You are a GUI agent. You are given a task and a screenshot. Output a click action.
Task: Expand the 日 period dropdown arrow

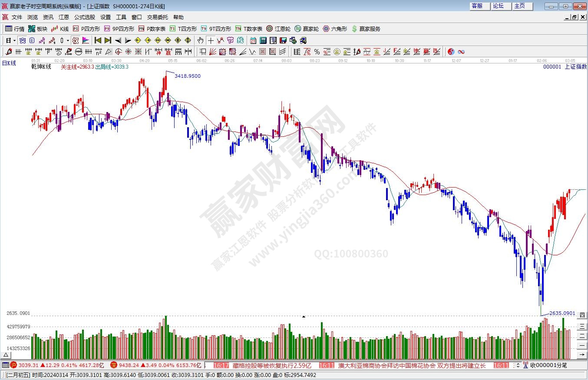[x=14, y=40]
